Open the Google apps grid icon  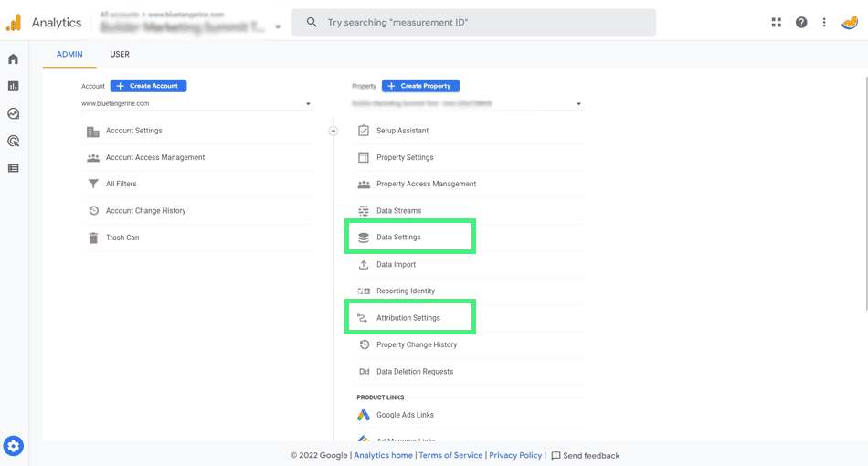tap(777, 23)
